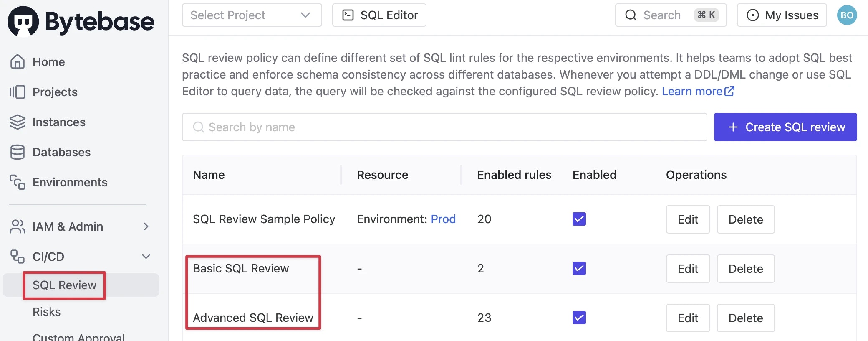Open Environments from the sidebar

pyautogui.click(x=70, y=182)
